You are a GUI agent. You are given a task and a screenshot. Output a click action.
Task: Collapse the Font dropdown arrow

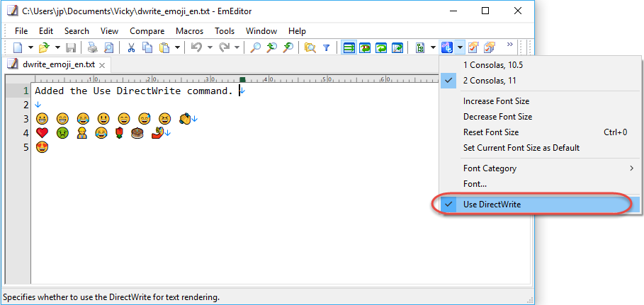click(x=460, y=47)
